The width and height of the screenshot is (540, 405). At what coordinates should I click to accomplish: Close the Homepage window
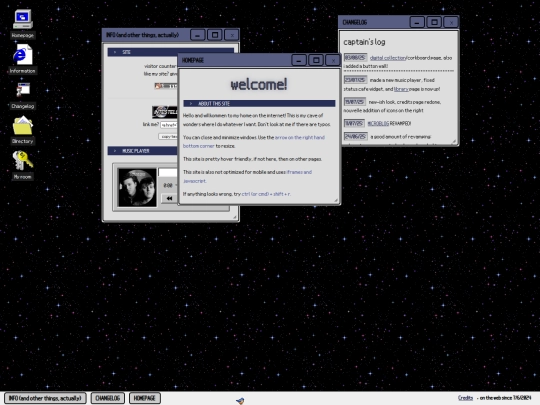333,60
